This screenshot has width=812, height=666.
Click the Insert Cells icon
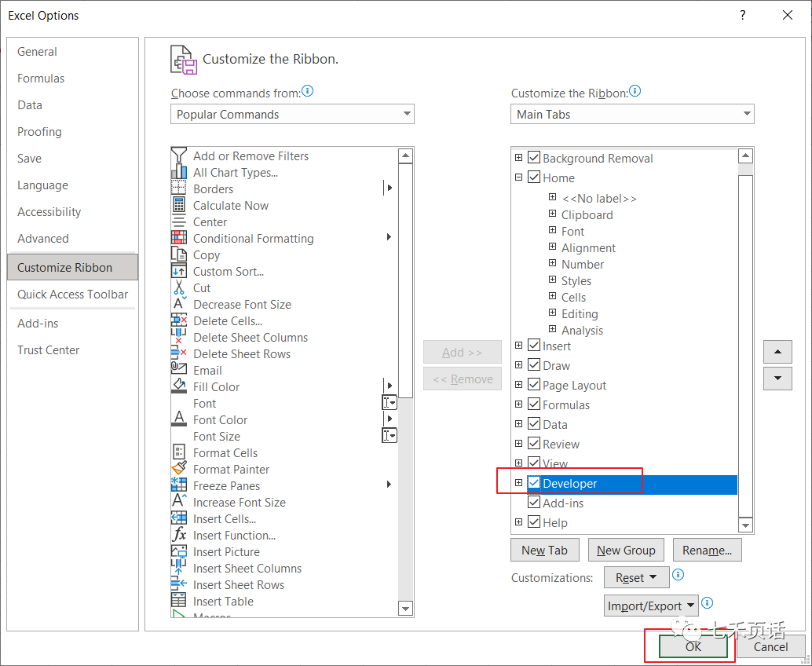pyautogui.click(x=179, y=518)
